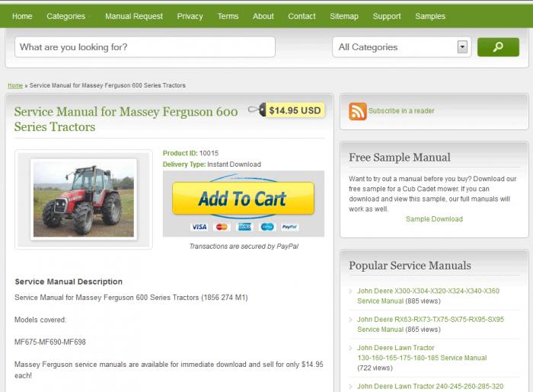Click the 'MF675-MF690-MF698' models text
533x392 pixels.
(x=50, y=342)
